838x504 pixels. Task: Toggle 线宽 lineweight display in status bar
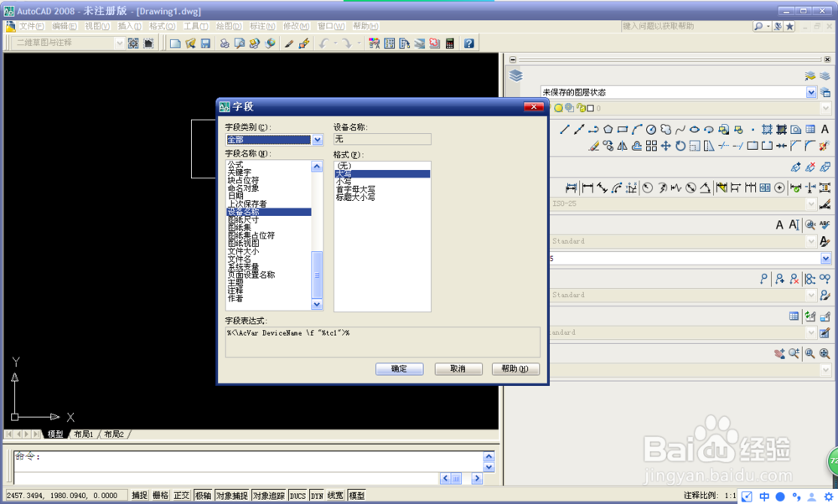(335, 496)
